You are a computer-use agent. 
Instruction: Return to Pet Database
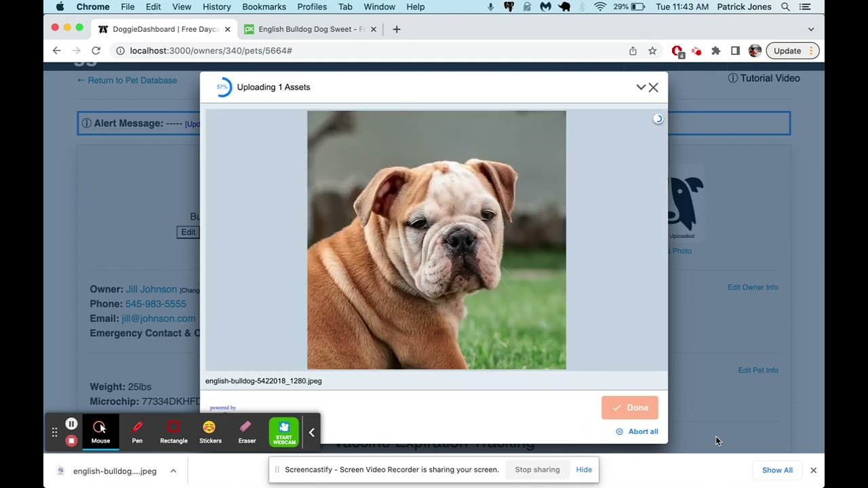(x=127, y=80)
